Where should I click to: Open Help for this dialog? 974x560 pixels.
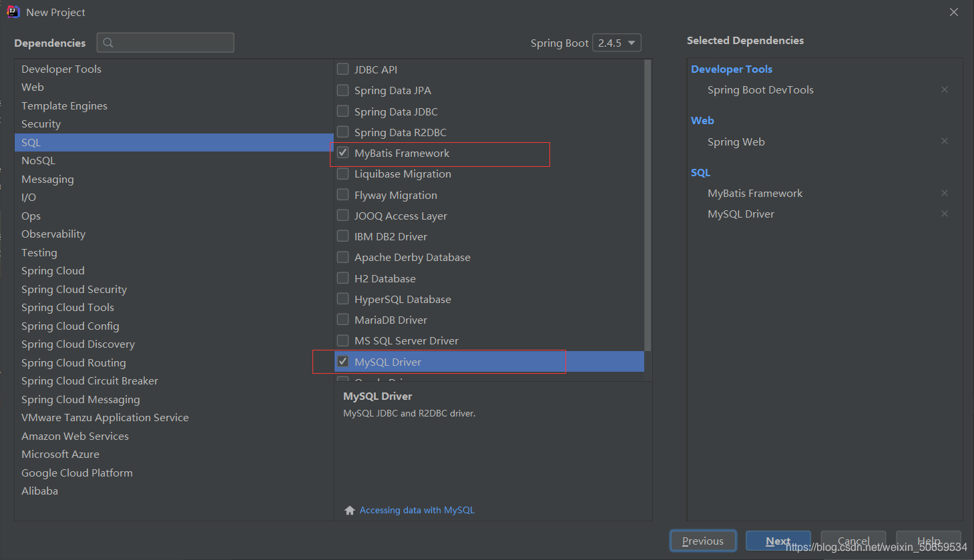click(929, 541)
